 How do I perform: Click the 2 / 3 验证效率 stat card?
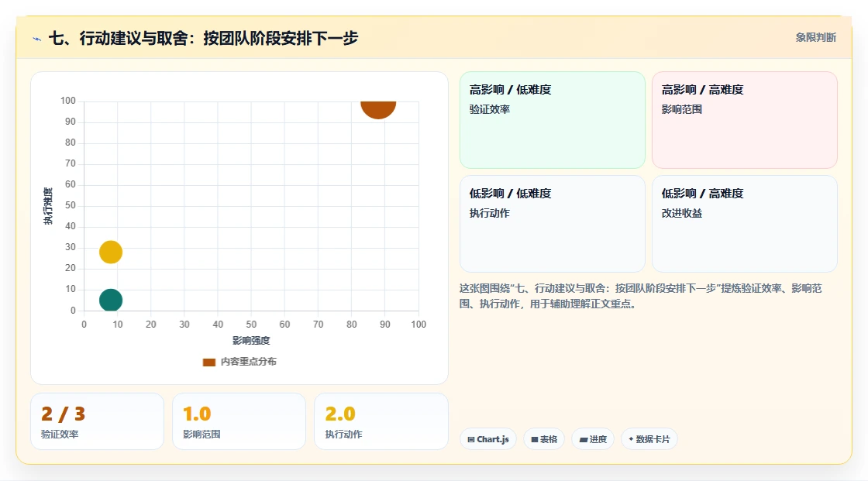tap(97, 421)
